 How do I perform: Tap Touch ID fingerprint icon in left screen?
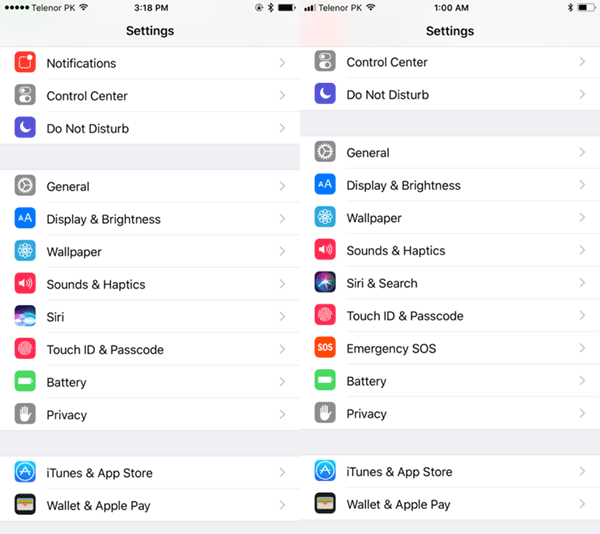tap(25, 348)
